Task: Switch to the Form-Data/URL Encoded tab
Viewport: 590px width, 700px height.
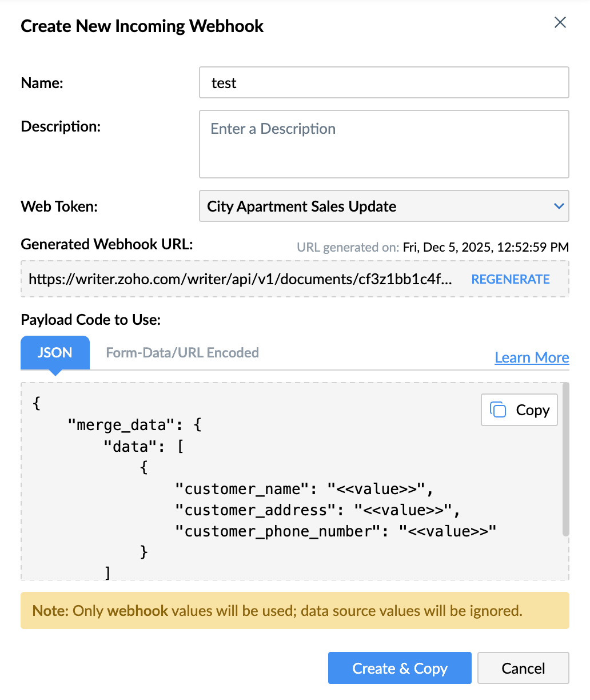Action: (182, 352)
